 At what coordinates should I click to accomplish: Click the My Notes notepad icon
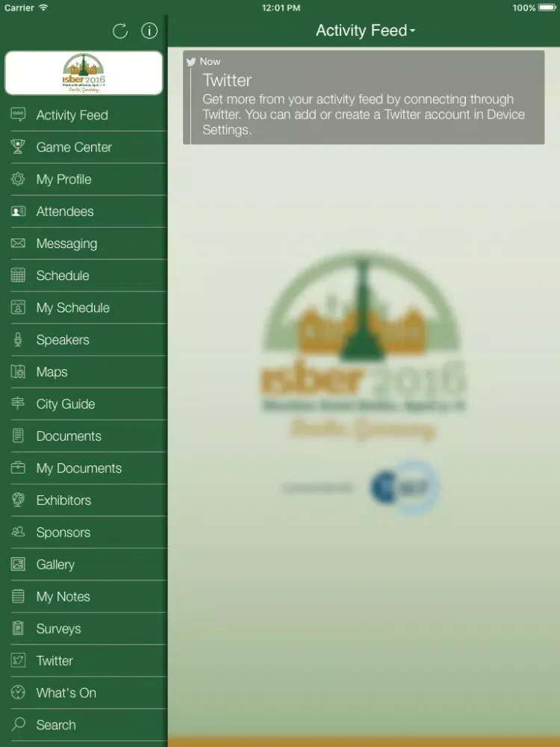18,596
